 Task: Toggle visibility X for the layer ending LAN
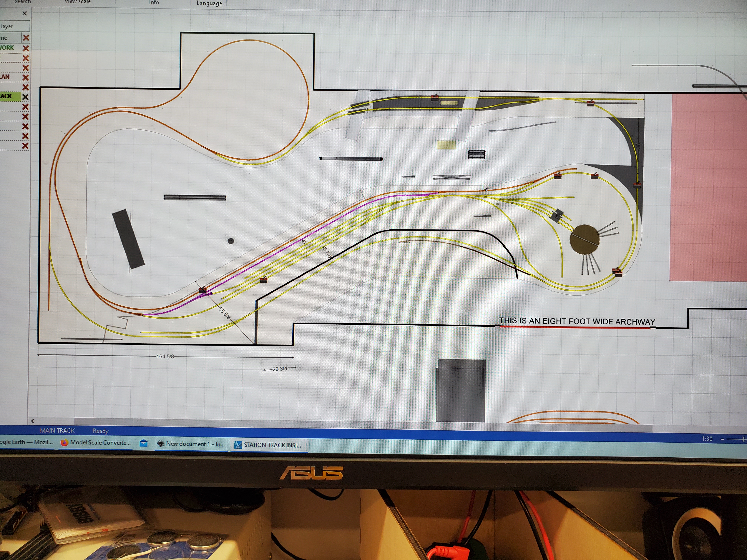coord(25,78)
